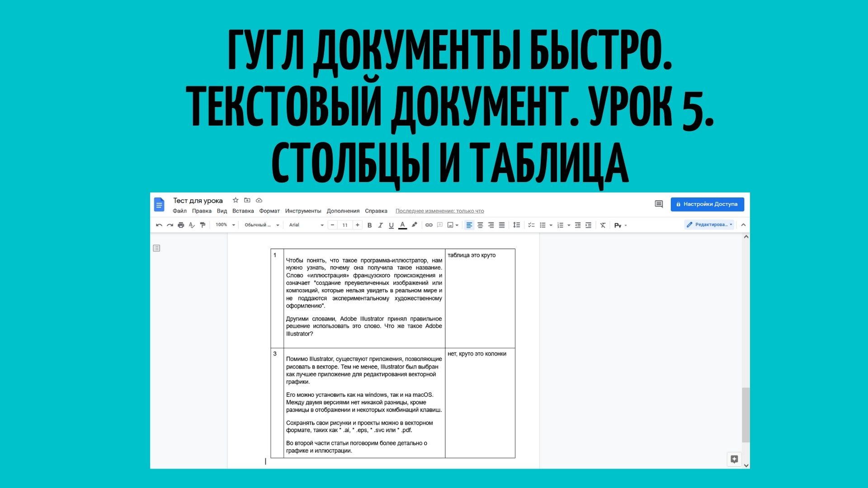Screen dimensions: 868x488
Task: Click the move-to-folder icon beside the title
Action: click(x=247, y=200)
